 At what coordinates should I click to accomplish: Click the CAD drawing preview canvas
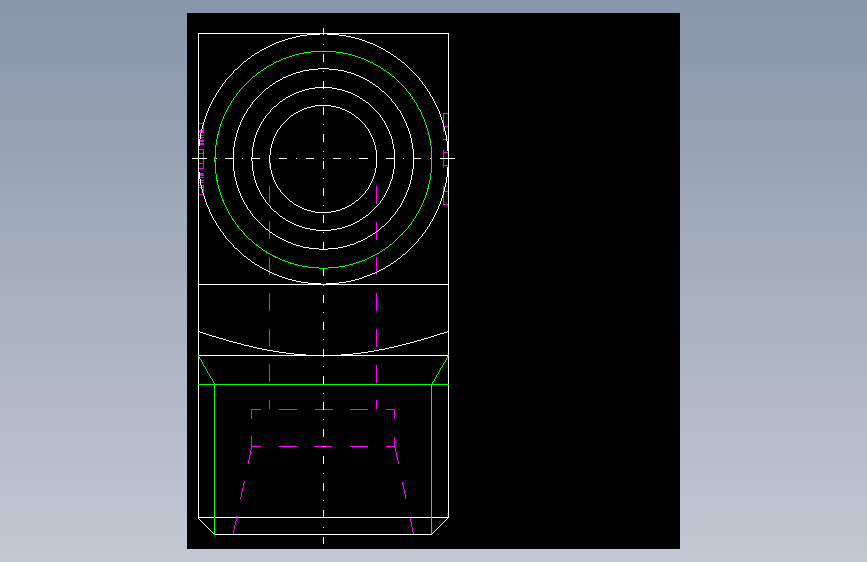(x=433, y=280)
